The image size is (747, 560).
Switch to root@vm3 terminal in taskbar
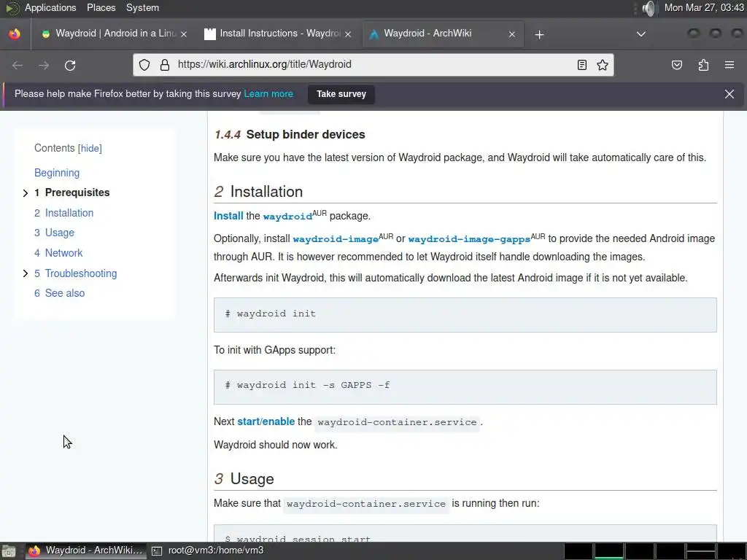[x=209, y=551]
